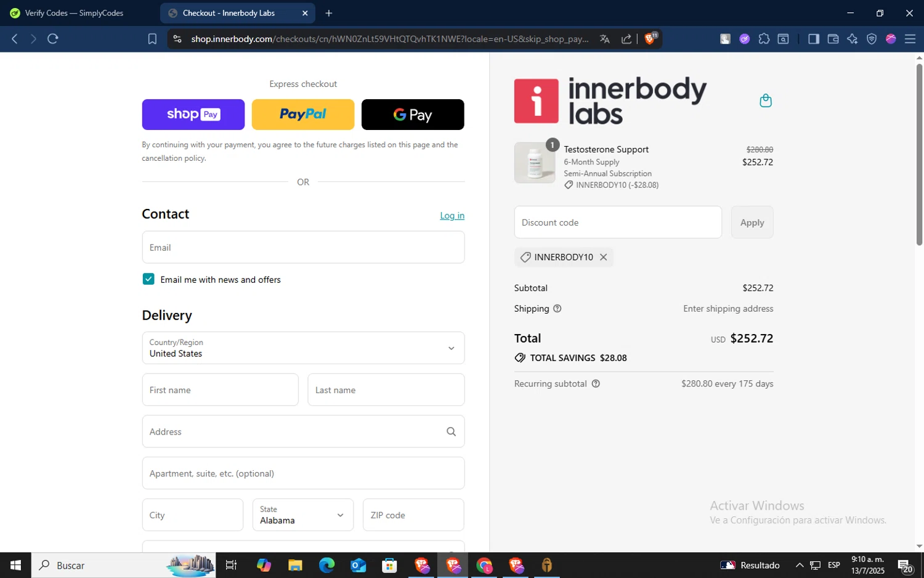Pay with PayPal
The width and height of the screenshot is (924, 578).
tap(303, 115)
